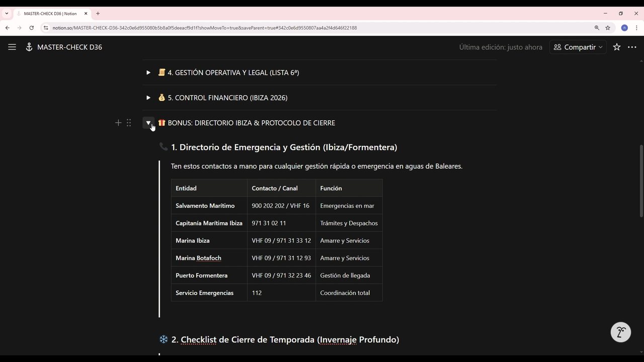
Task: Click the 900 202 202 / VHF 16 cell
Action: [x=281, y=205]
